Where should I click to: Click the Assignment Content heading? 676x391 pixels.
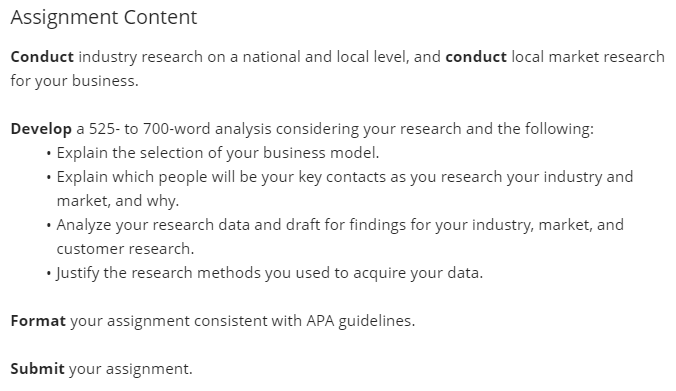104,18
